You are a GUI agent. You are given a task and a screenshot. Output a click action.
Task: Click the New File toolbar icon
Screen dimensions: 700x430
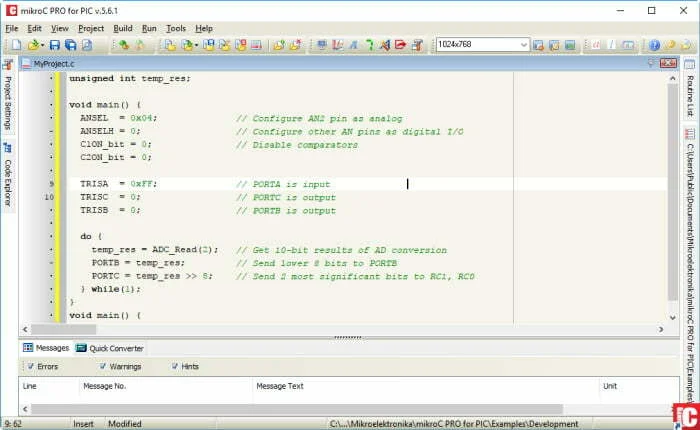16,45
